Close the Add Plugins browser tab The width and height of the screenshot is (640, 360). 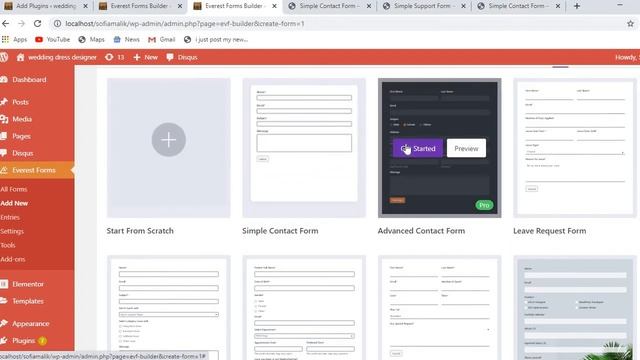click(85, 6)
